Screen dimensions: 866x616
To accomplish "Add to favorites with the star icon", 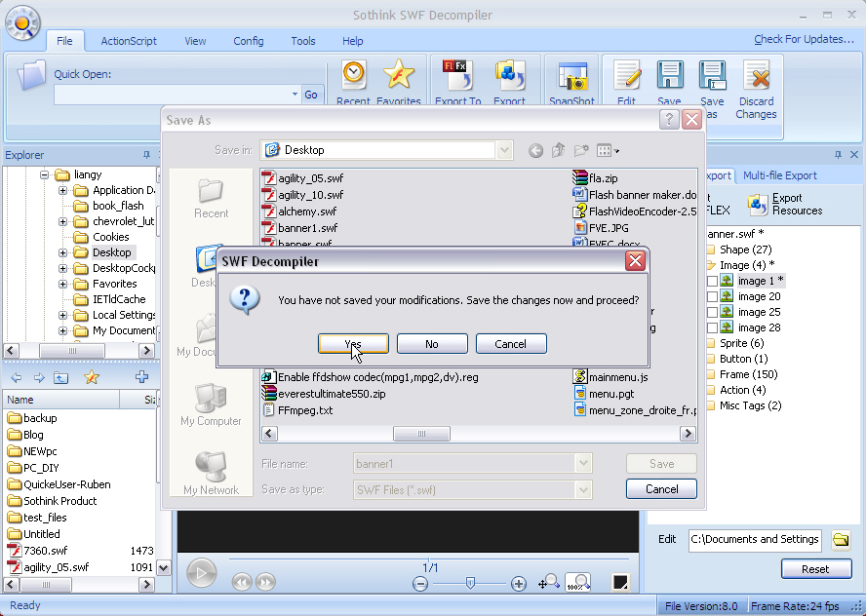I will [x=92, y=377].
